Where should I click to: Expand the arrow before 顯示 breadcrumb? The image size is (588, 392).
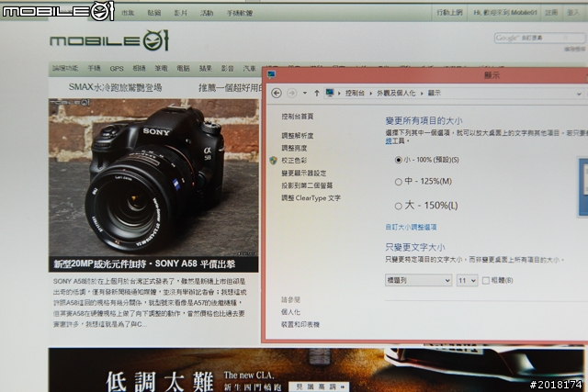point(422,94)
